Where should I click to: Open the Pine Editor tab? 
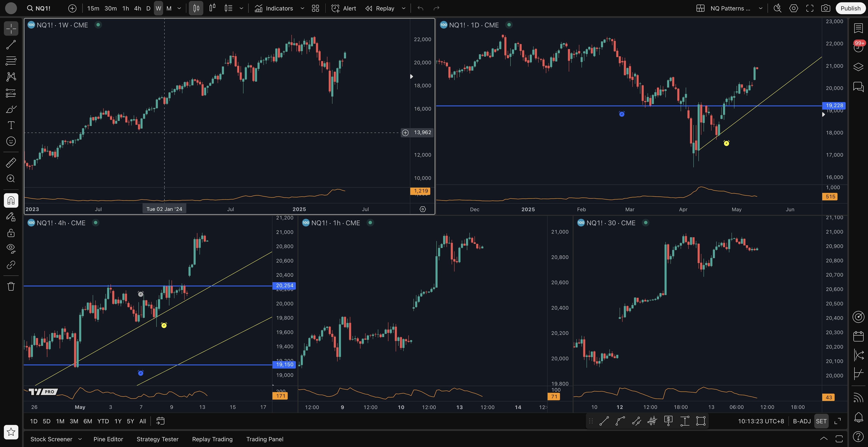tap(108, 439)
